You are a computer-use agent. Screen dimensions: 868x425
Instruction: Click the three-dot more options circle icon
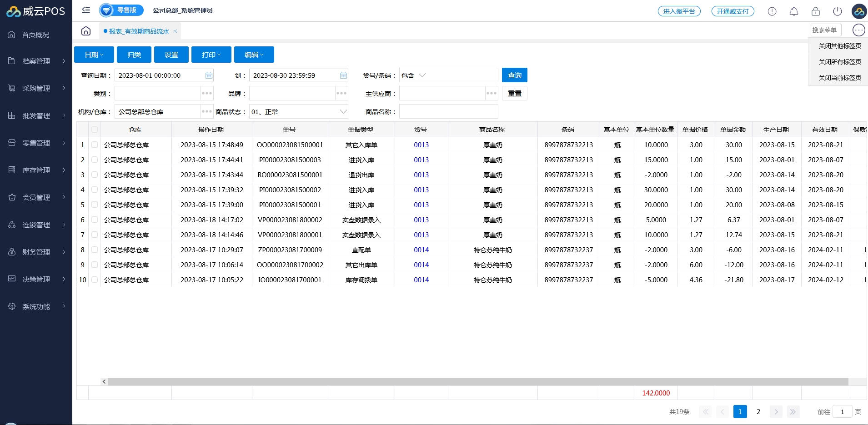[x=858, y=30]
